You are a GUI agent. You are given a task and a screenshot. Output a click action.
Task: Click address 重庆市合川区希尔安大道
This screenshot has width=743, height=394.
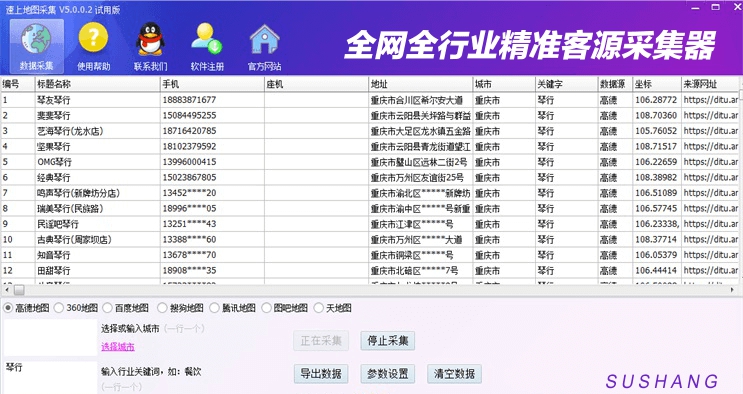[417, 100]
